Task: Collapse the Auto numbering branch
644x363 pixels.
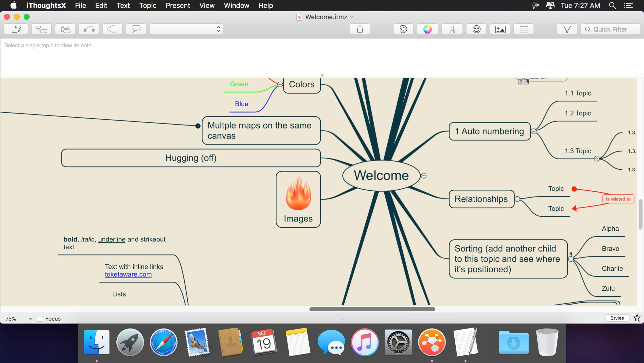Action: coord(534,131)
